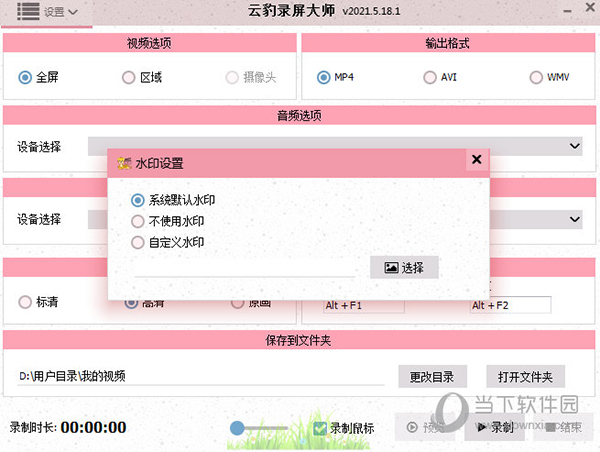
Task: Minimize the 云豹录屏大师 window
Action: click(567, 11)
